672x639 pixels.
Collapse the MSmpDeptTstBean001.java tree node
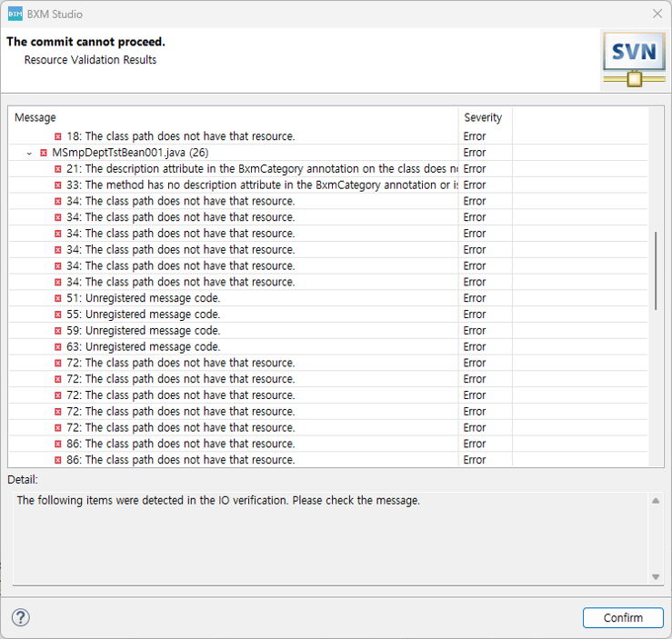tap(30, 153)
